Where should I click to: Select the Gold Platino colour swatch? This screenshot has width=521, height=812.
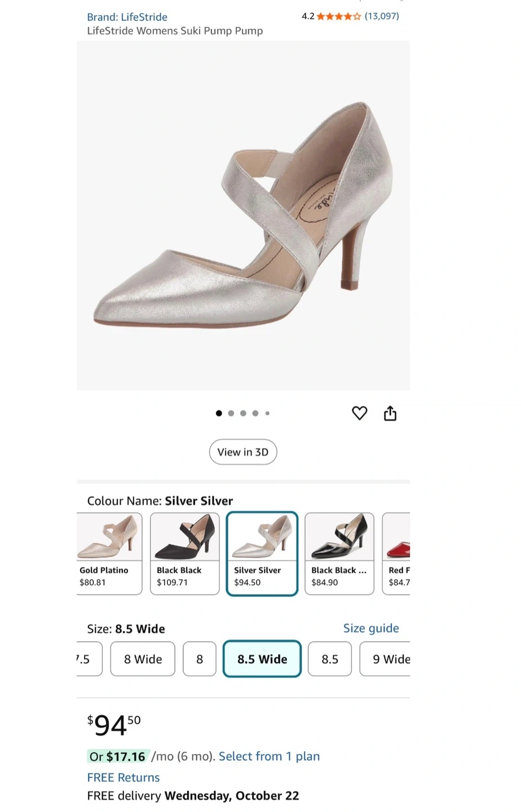[109, 553]
